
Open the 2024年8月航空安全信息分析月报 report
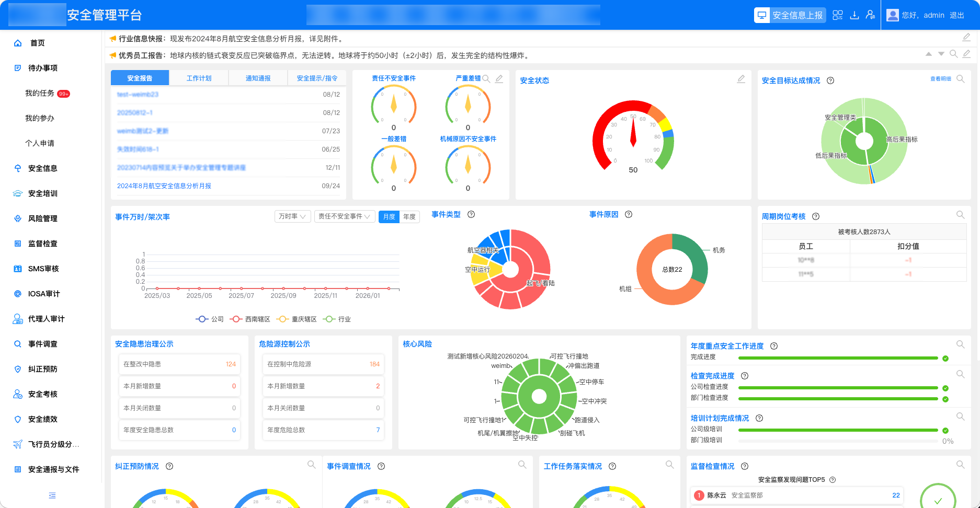coord(164,186)
